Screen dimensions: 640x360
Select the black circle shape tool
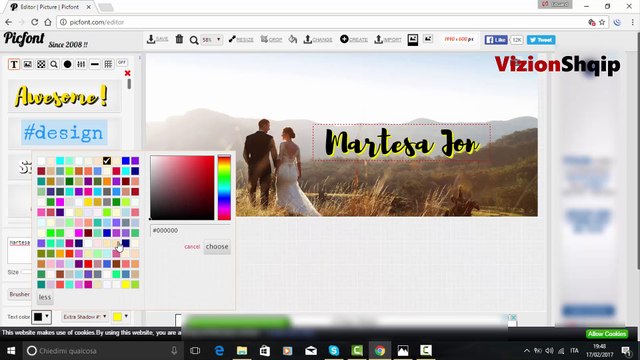tap(67, 64)
